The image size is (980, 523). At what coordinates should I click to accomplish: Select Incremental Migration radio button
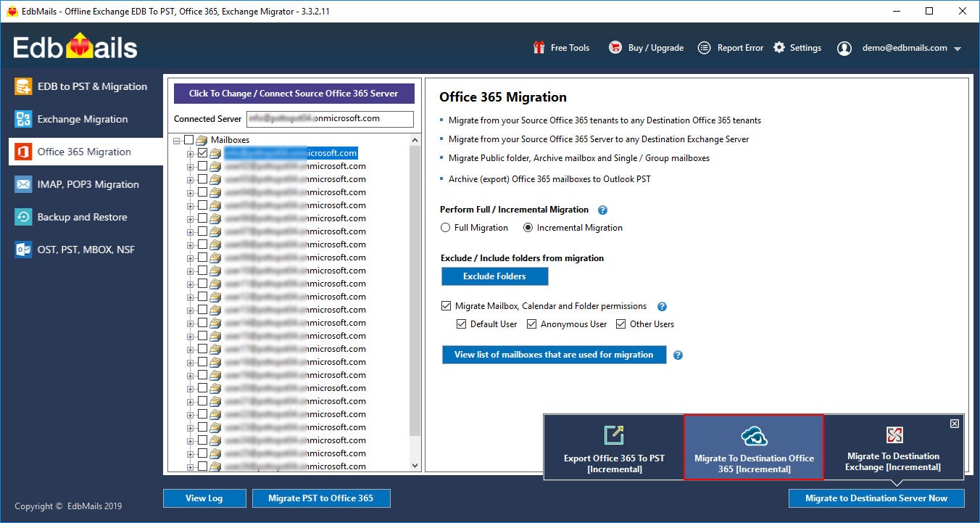pyautogui.click(x=528, y=228)
